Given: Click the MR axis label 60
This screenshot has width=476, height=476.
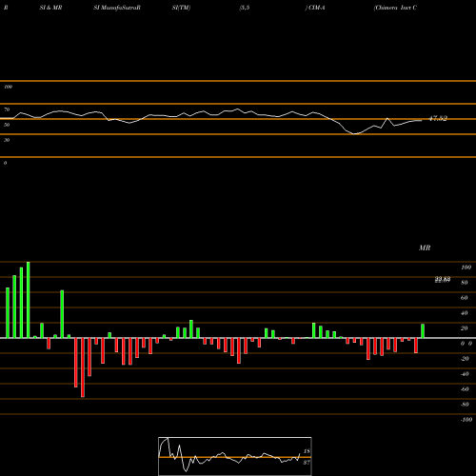Looking at the screenshot, I should [465, 298].
